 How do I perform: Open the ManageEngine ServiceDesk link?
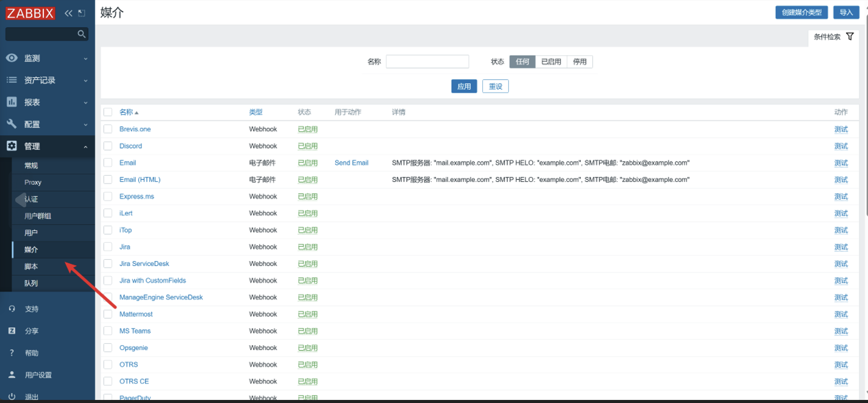tap(161, 297)
